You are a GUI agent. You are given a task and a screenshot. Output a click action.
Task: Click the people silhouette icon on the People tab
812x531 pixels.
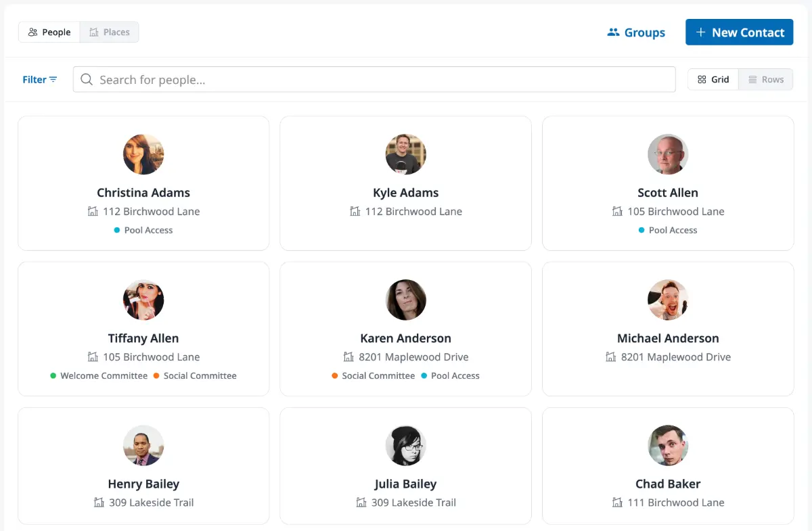(x=32, y=32)
